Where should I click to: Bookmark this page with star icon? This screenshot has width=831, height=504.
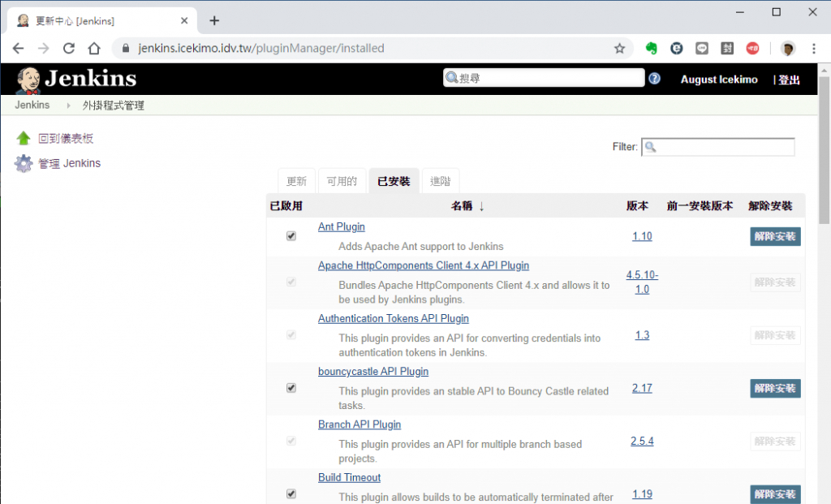[x=619, y=48]
